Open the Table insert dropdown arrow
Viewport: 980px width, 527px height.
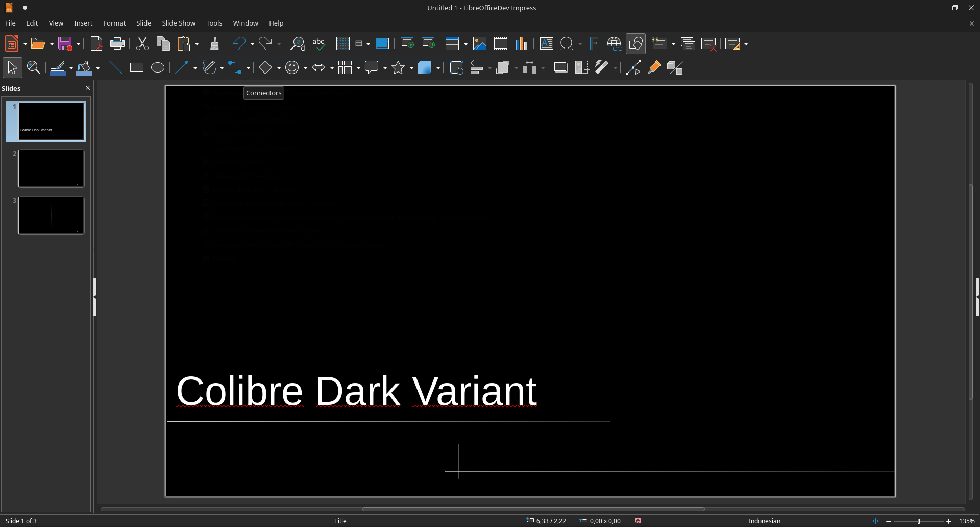465,44
